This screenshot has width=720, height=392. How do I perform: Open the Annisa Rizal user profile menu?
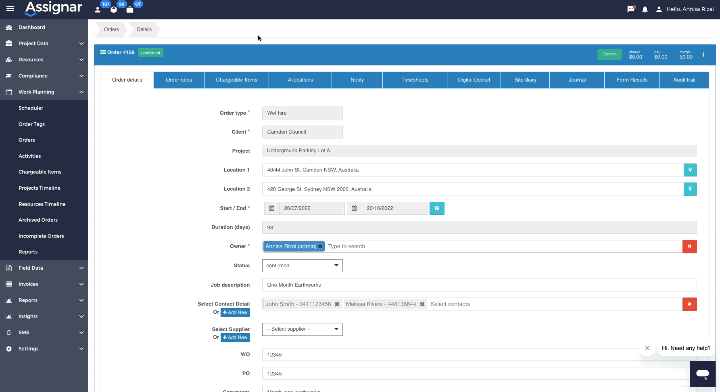point(685,9)
